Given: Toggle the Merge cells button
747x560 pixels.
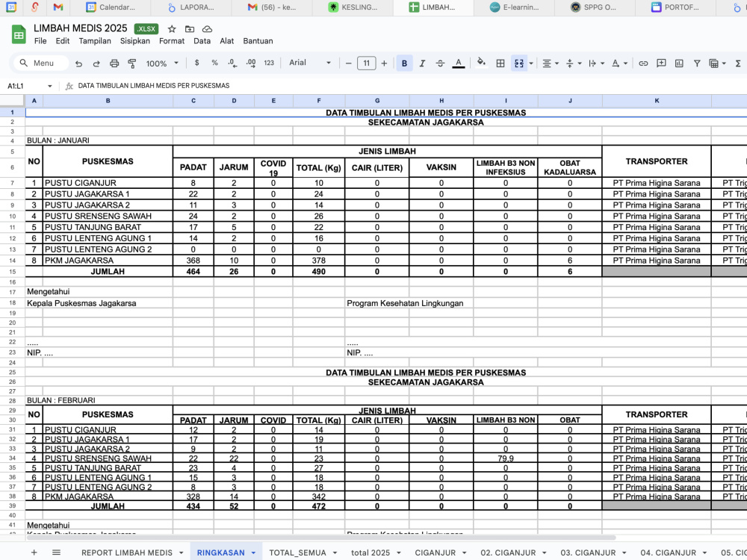Looking at the screenshot, I should pos(519,63).
